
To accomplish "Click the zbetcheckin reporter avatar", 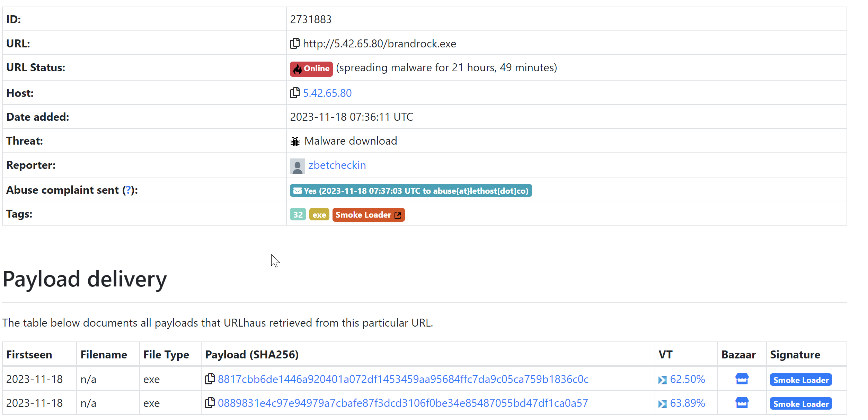I will [297, 166].
